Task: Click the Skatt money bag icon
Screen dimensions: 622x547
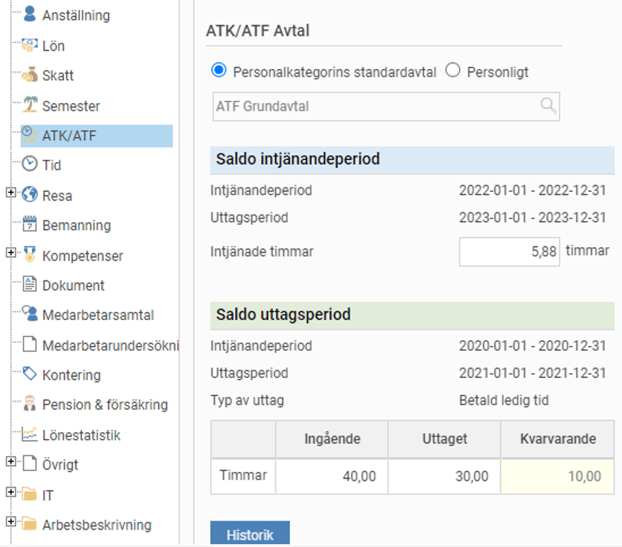Action: (x=29, y=75)
